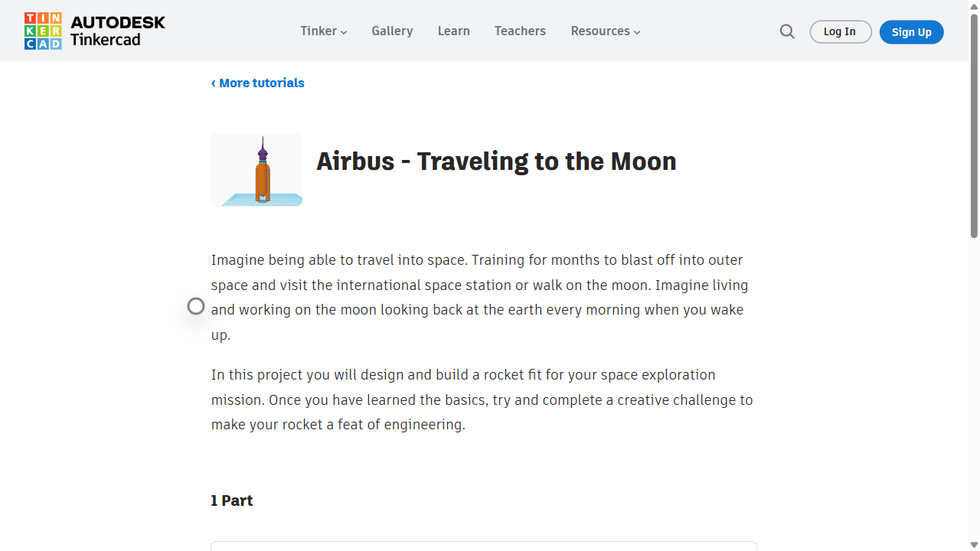
Task: Click the Autodesk wordmark in the header
Action: coord(118,23)
